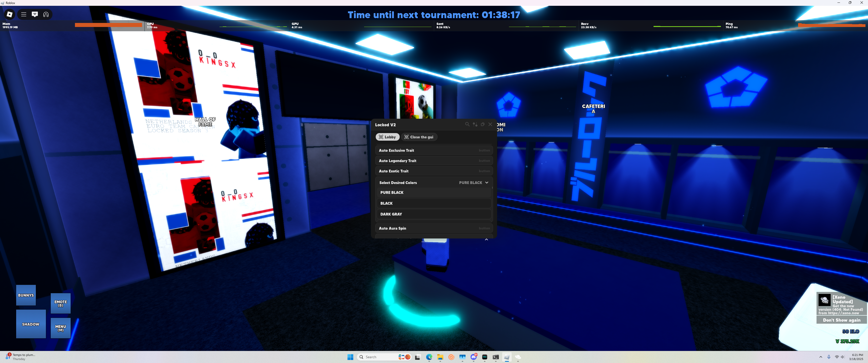
Task: Click the up chevron below the Locked V2 panel
Action: tap(486, 239)
